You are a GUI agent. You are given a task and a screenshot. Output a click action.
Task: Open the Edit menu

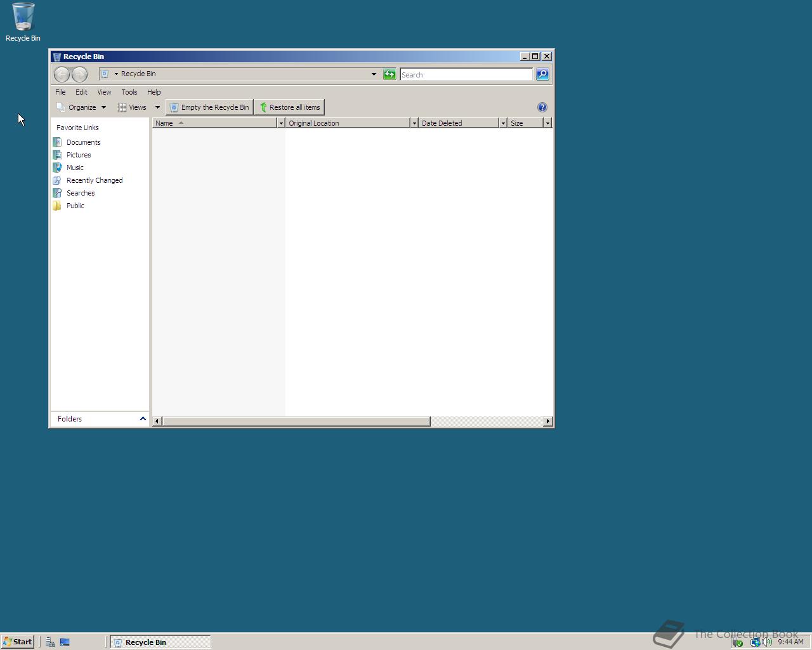(x=81, y=92)
